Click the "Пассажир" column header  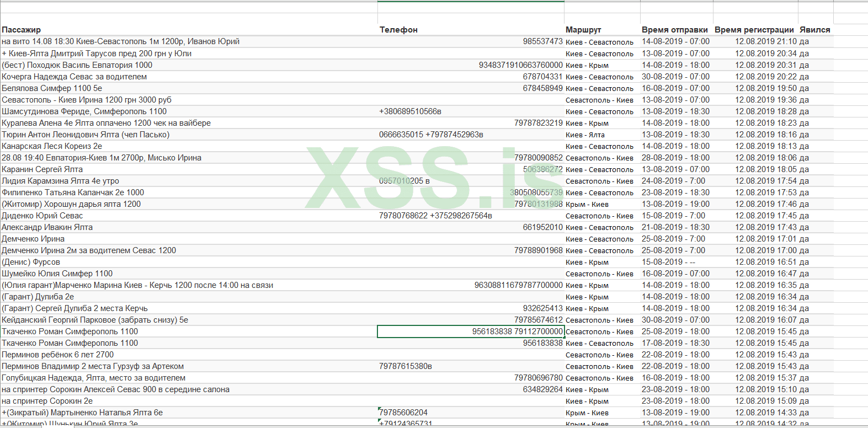[21, 30]
